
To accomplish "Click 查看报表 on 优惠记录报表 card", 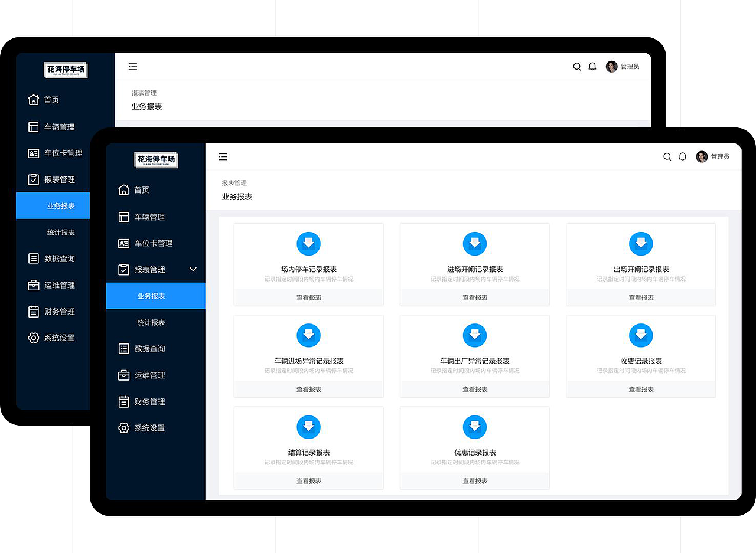I will pos(474,480).
